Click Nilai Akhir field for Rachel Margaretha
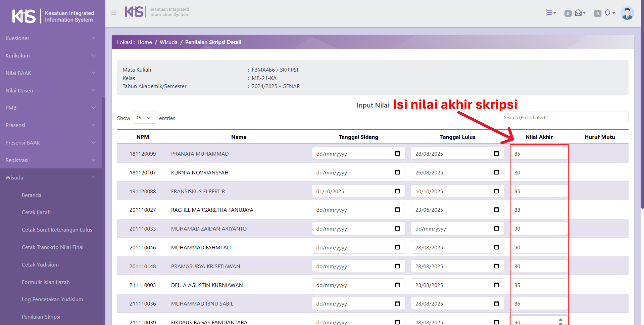 coord(539,210)
